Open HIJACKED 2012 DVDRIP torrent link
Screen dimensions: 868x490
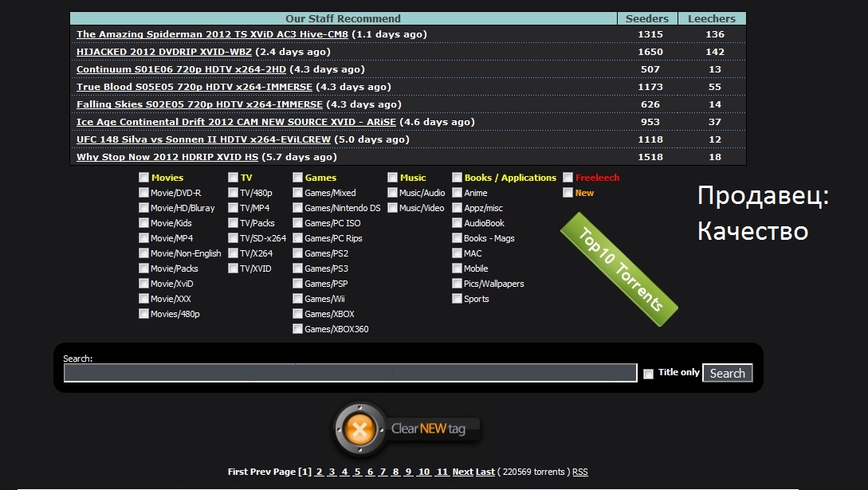pyautogui.click(x=164, y=52)
